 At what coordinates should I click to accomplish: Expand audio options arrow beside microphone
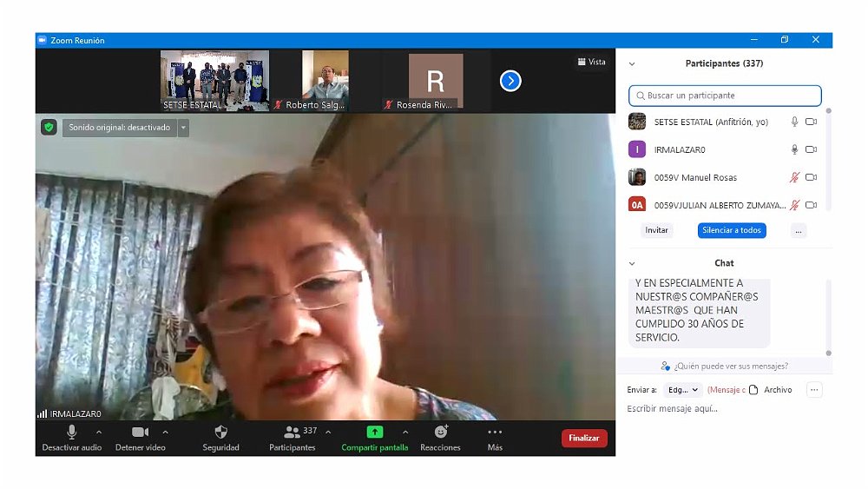click(x=98, y=432)
